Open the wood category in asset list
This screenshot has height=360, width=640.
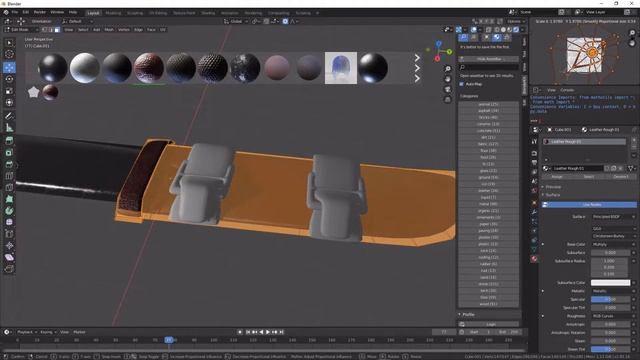488,304
